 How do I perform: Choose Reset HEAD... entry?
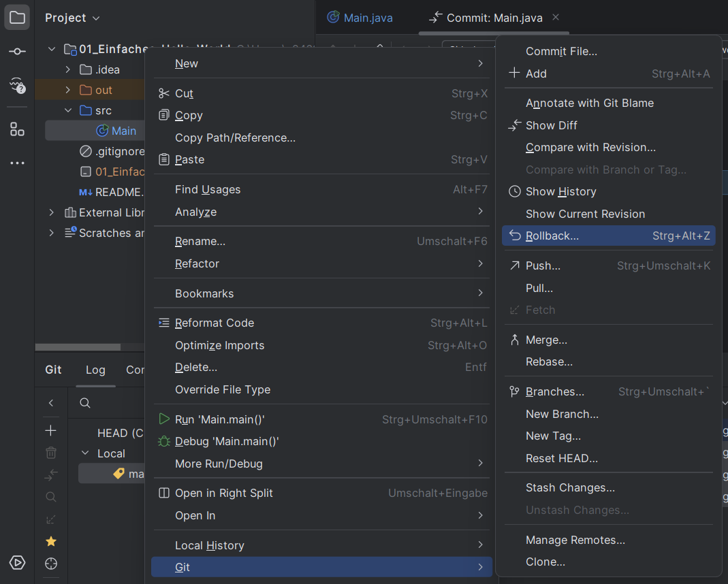tap(608, 458)
